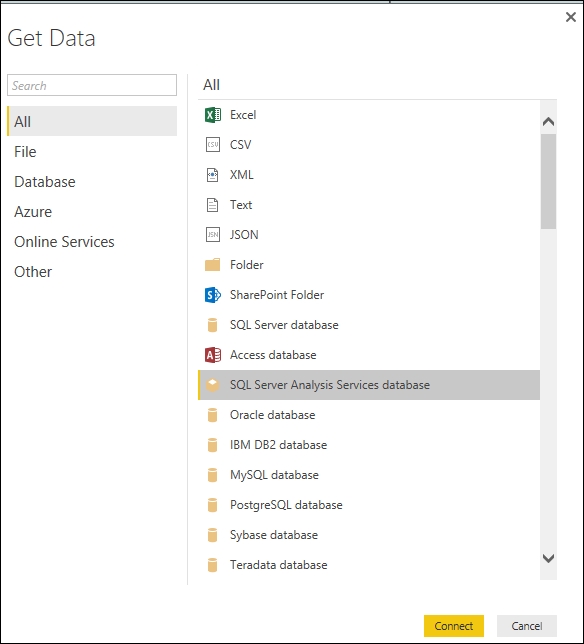Viewport: 584px width, 644px height.
Task: Click the Access database icon
Action: click(213, 355)
